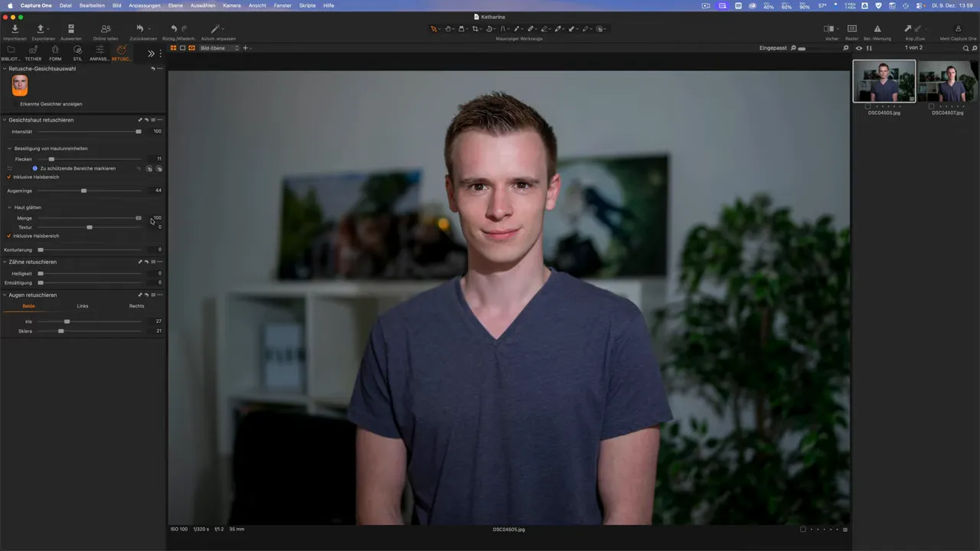The width and height of the screenshot is (980, 551).
Task: Adjust the Augenringe slider handle
Action: coord(83,191)
